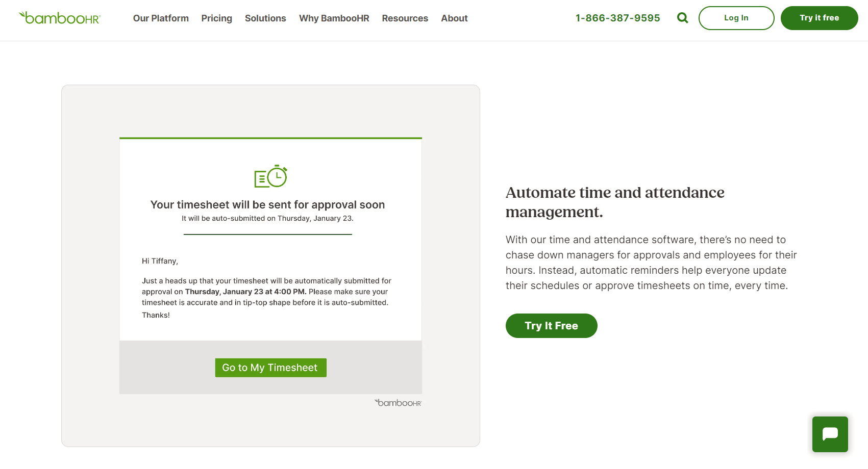Open the Why BambooHR menu

click(334, 18)
